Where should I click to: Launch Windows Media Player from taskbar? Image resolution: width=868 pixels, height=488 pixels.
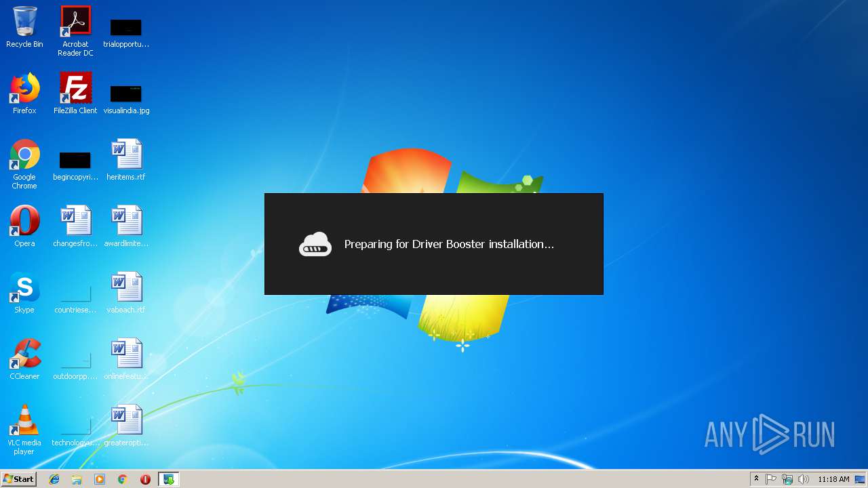pos(100,479)
